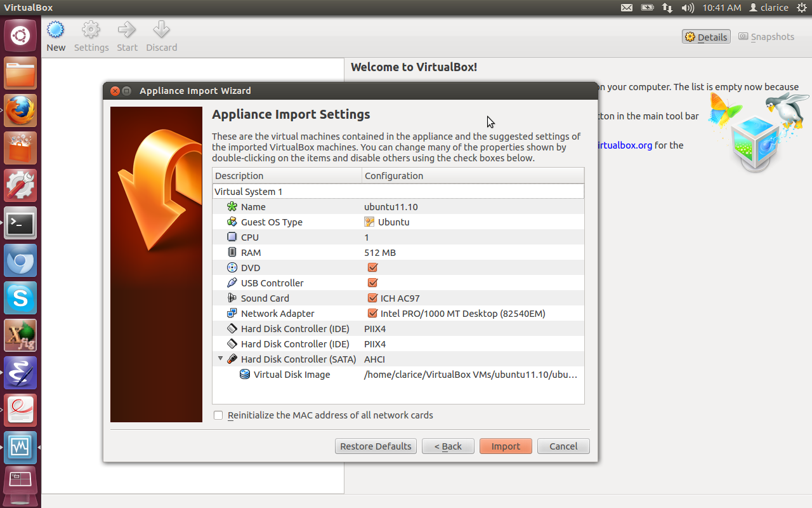Open Settings from the VirtualBox toolbar
This screenshot has height=508, width=812.
click(x=91, y=30)
